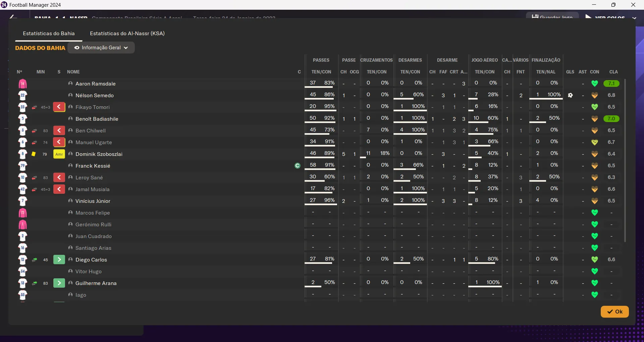Open player Guilherme Arana
This screenshot has height=342, width=644.
pyautogui.click(x=96, y=283)
